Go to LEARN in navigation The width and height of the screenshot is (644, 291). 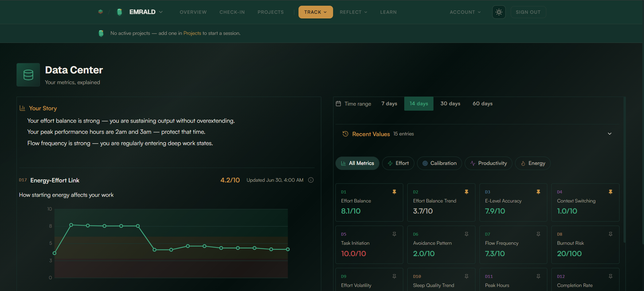tap(388, 12)
